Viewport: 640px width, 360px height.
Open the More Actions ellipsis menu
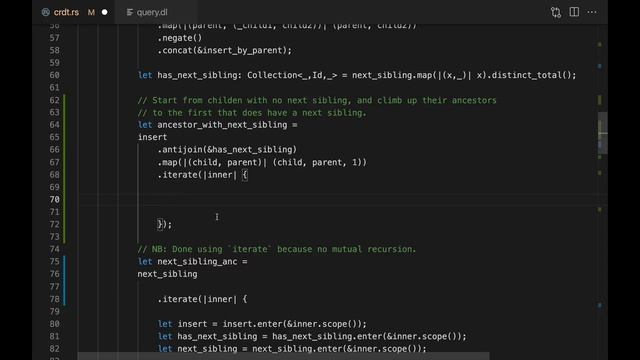[x=592, y=12]
